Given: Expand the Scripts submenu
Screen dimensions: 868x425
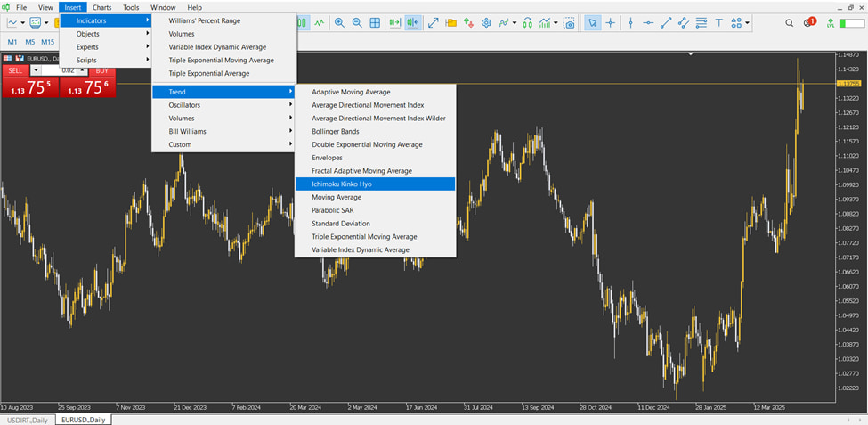Looking at the screenshot, I should tap(106, 60).
